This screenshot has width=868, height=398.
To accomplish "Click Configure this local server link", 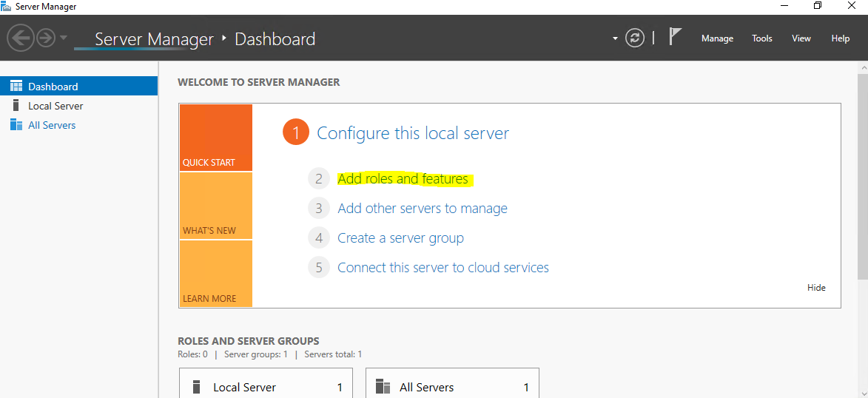I will (x=412, y=133).
